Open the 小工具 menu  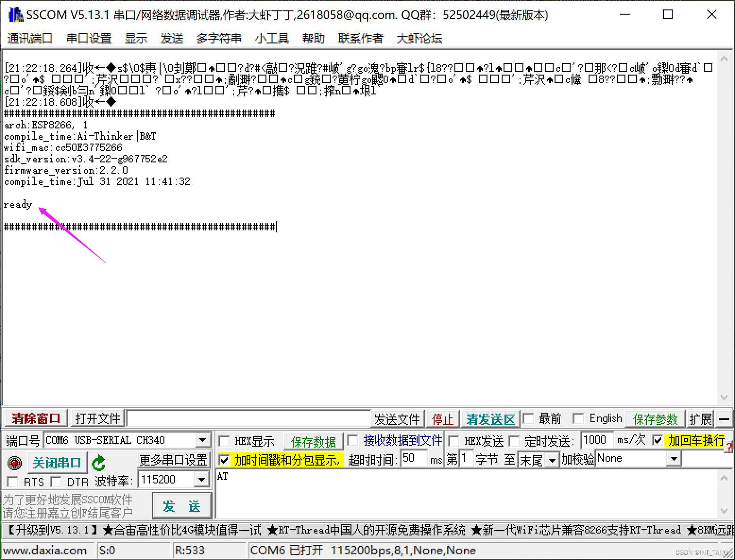(x=272, y=38)
